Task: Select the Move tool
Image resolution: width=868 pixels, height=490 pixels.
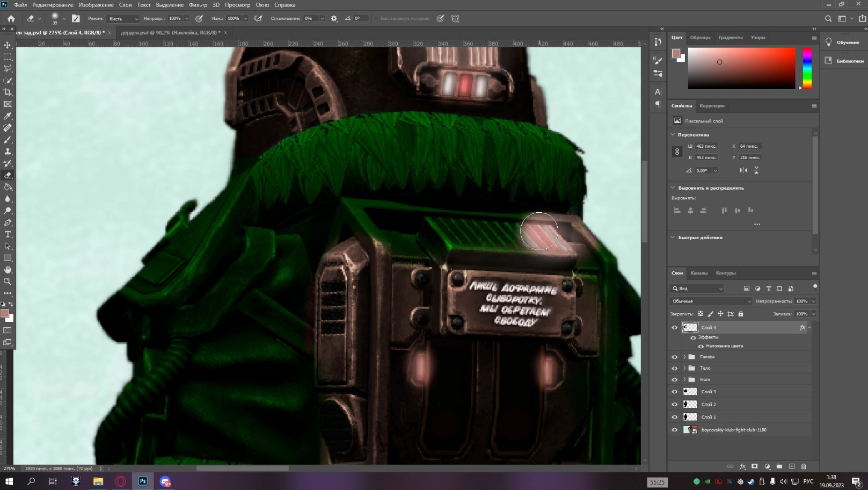Action: [x=8, y=45]
